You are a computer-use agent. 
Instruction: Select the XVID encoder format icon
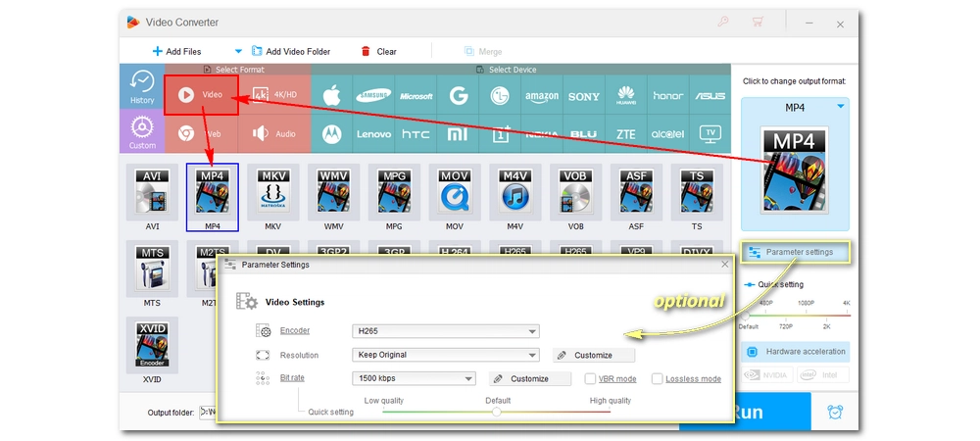pos(152,345)
